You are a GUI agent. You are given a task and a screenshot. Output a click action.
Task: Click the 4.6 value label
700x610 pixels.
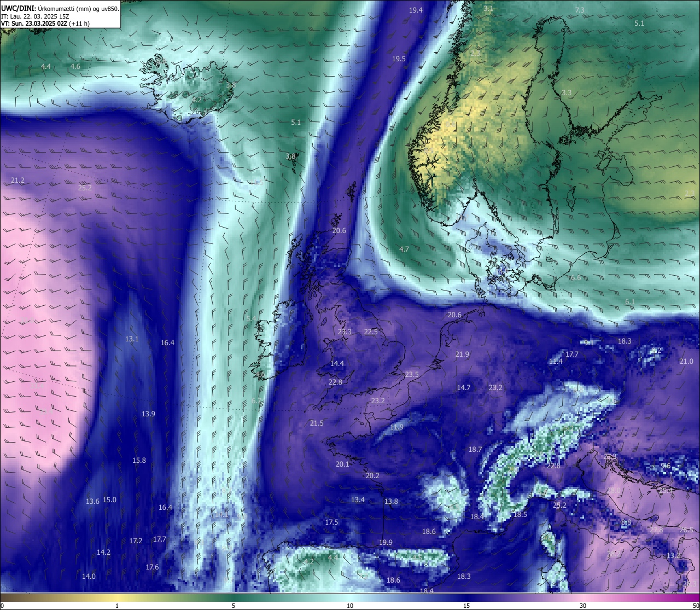[75, 67]
